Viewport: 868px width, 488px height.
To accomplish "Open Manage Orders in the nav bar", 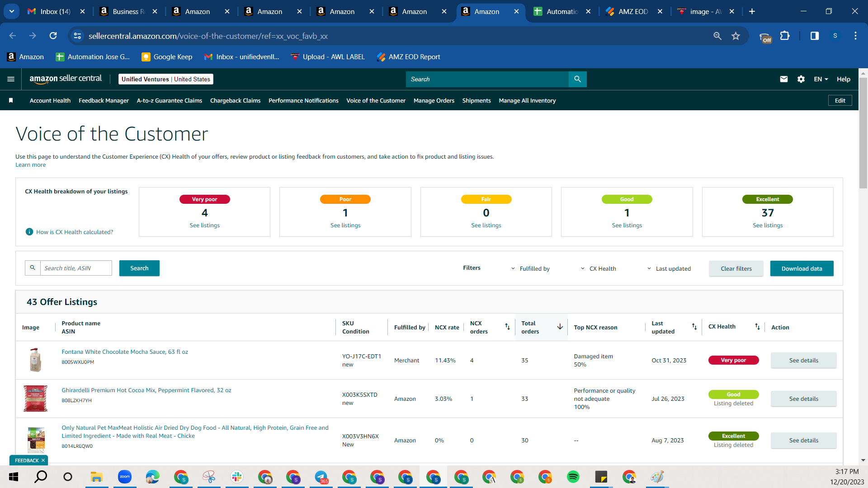I will click(434, 101).
